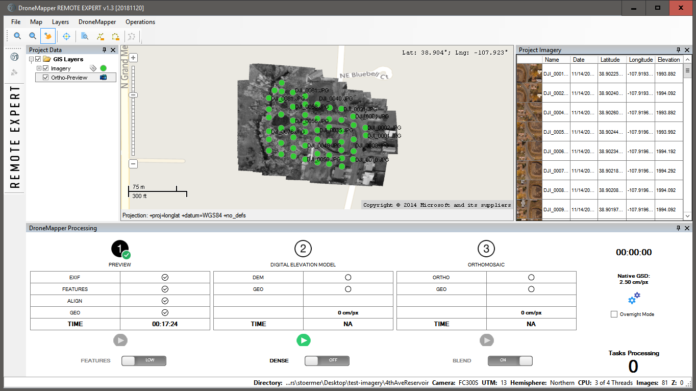Run the Orthomosaic processing play button

[486, 340]
